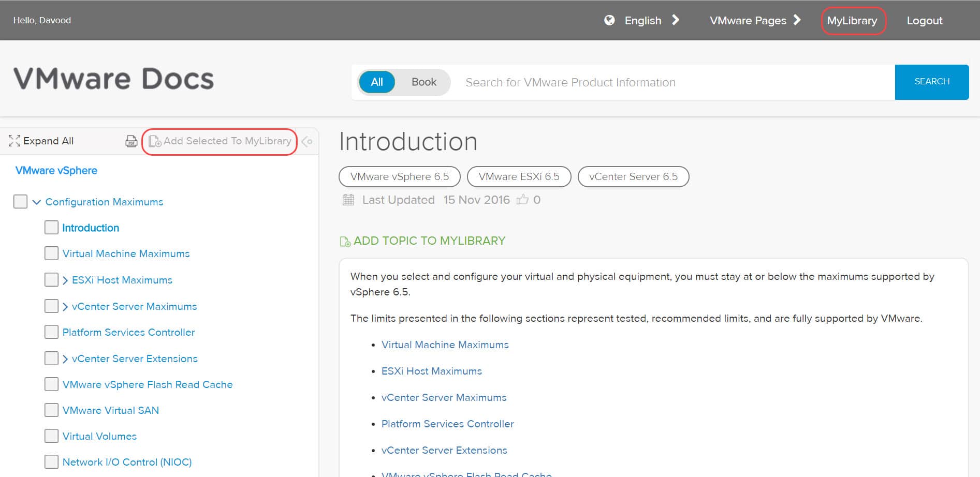Collapse the sidebar panel using arrow icon

(307, 141)
